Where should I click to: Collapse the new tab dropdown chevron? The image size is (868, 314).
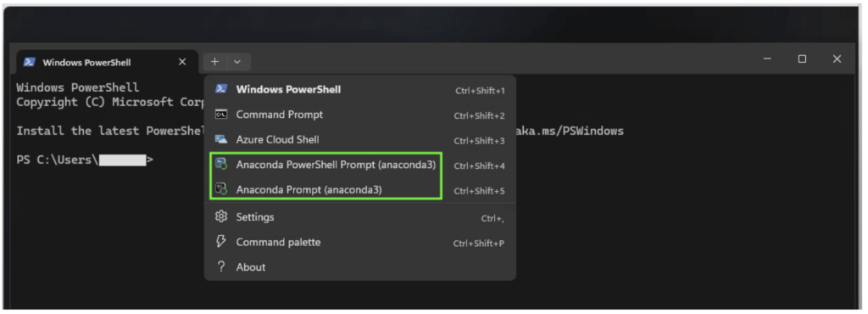[x=237, y=62]
